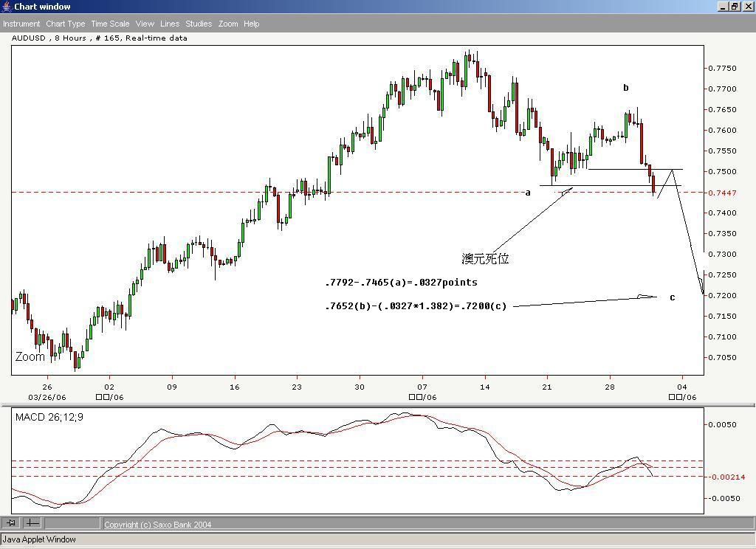Image resolution: width=756 pixels, height=549 pixels.
Task: Click the Java Duke icon in title bar
Action: pos(6,6)
